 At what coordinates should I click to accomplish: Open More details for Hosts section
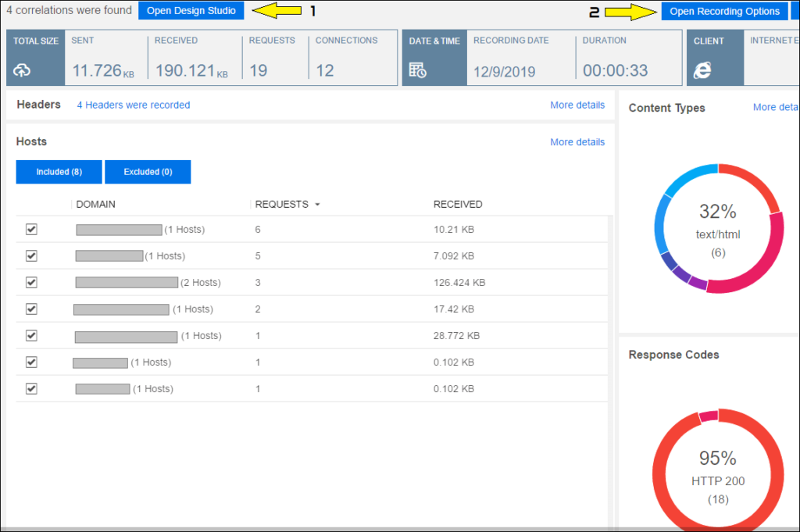(577, 142)
